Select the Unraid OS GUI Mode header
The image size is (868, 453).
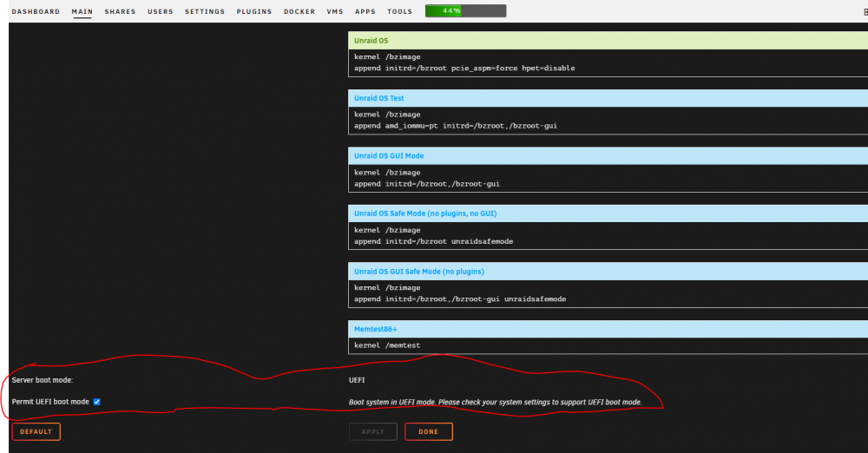tap(608, 155)
